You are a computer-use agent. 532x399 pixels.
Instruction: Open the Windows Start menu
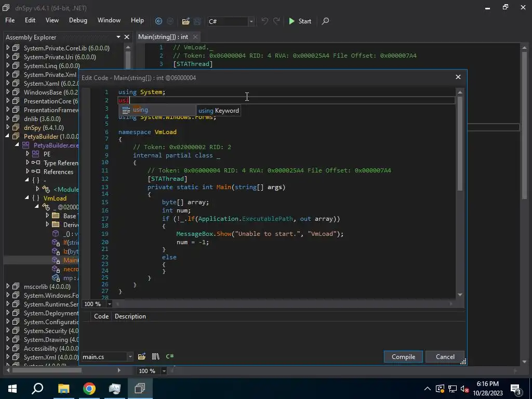coord(12,389)
